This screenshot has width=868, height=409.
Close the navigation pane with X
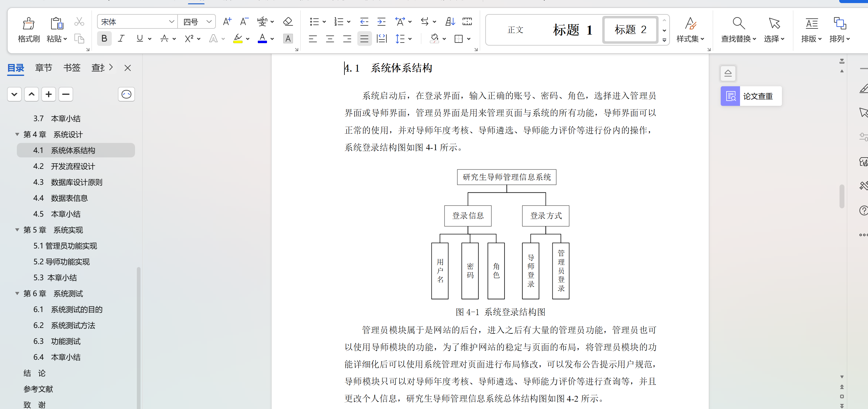tap(127, 68)
